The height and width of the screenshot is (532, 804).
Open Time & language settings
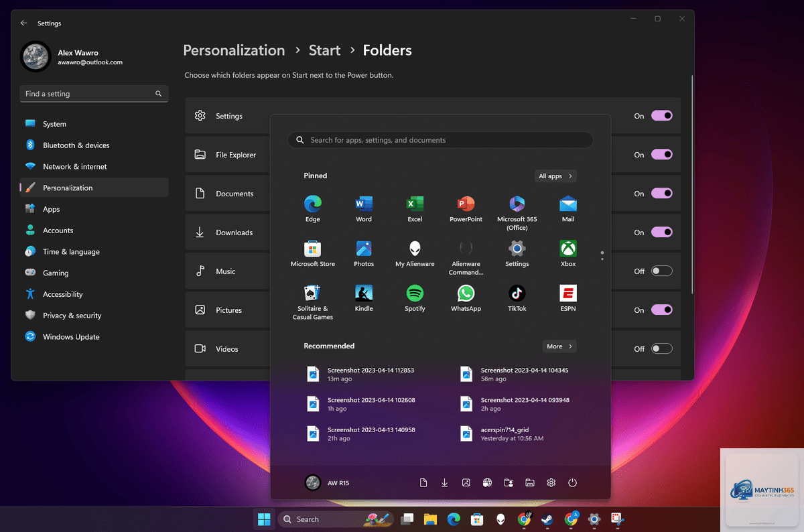point(94,252)
